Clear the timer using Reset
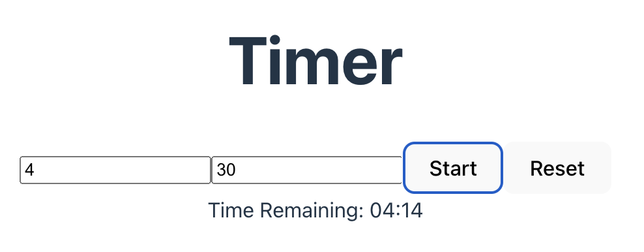Screen dimensions: 644x252 557,168
